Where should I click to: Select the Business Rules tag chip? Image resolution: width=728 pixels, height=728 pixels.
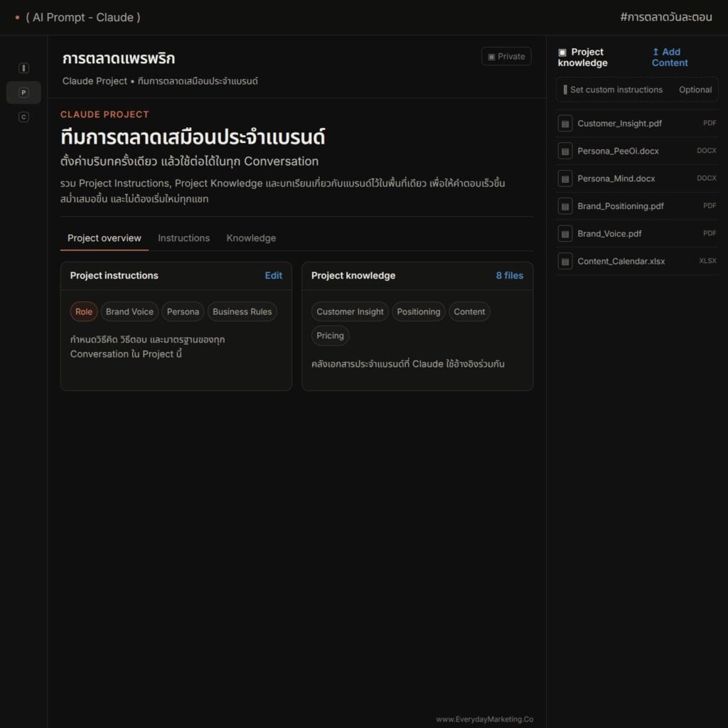pyautogui.click(x=242, y=311)
